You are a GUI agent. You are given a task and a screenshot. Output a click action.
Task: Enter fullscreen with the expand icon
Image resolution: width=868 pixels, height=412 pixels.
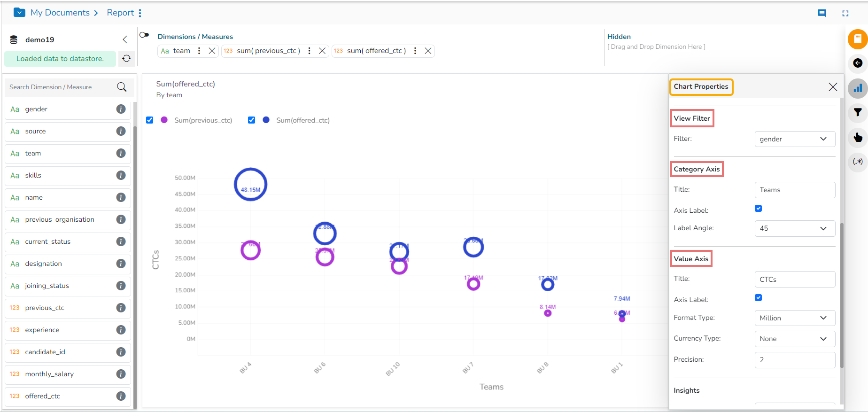(845, 13)
